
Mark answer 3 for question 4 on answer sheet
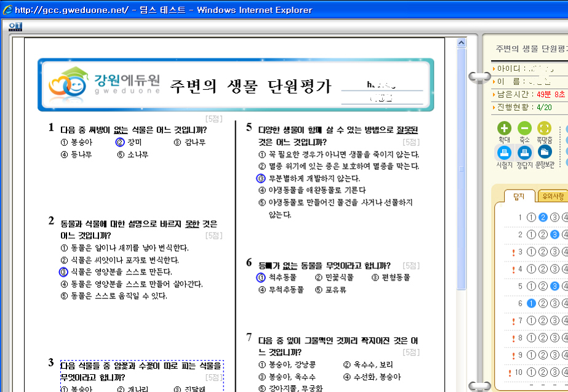(554, 269)
